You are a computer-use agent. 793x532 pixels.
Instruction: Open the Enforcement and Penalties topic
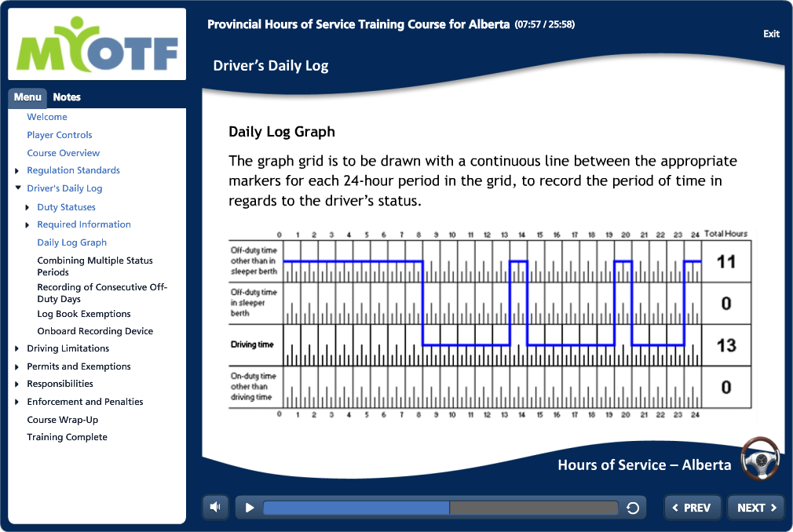pyautogui.click(x=85, y=402)
